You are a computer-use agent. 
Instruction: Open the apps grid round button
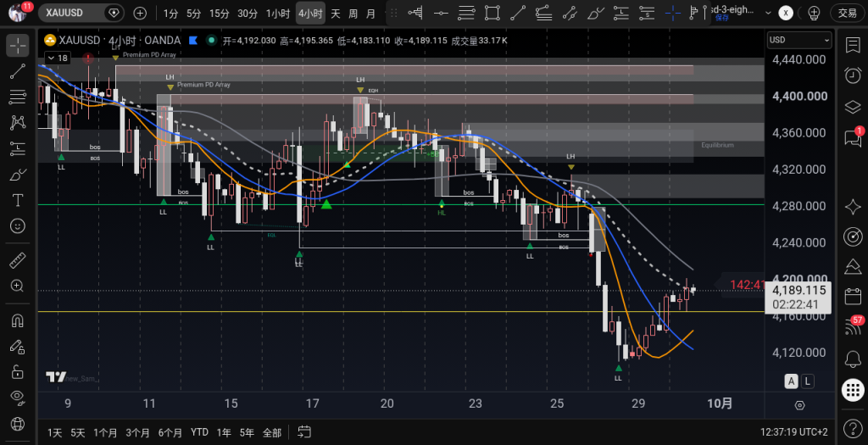[853, 390]
